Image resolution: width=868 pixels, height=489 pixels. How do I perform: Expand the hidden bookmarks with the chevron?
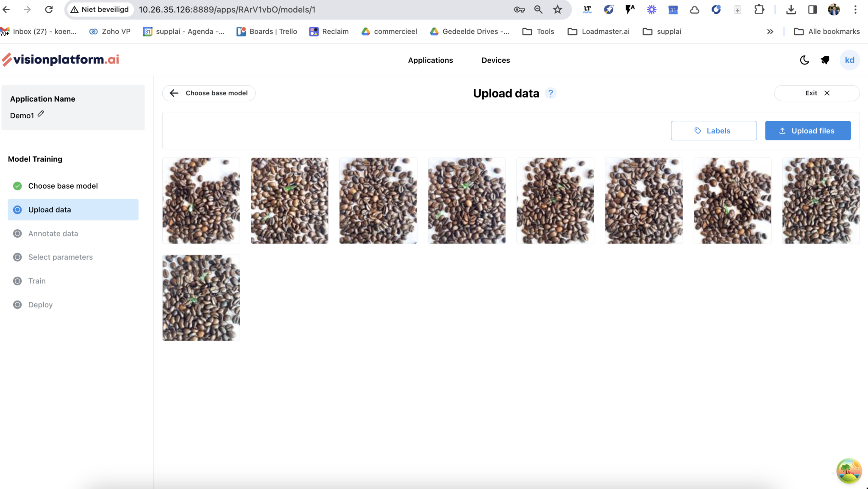[770, 31]
